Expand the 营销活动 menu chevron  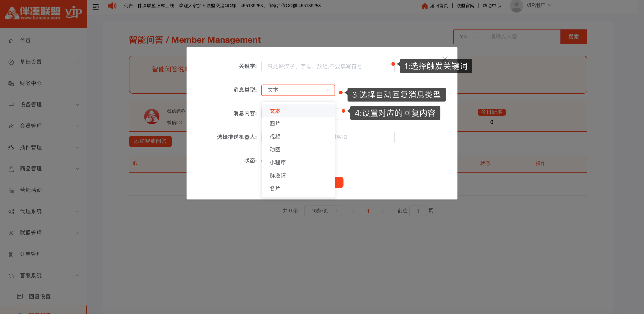click(77, 191)
